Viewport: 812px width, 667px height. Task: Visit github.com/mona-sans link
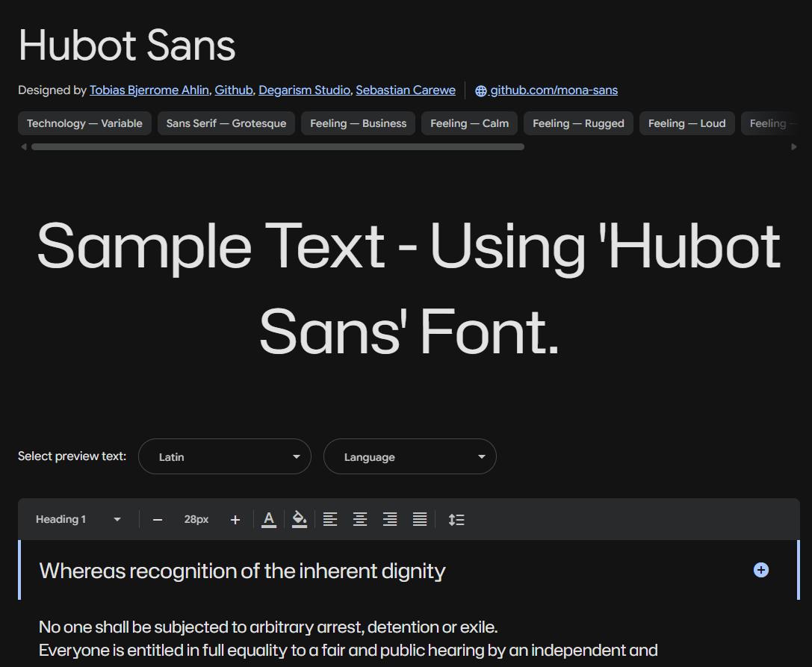pyautogui.click(x=546, y=90)
